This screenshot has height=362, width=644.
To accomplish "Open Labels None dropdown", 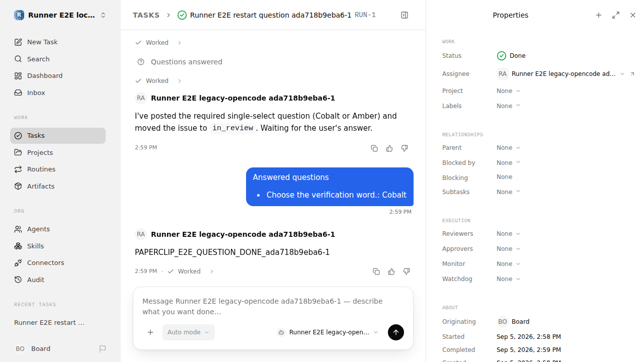I will 509,106.
